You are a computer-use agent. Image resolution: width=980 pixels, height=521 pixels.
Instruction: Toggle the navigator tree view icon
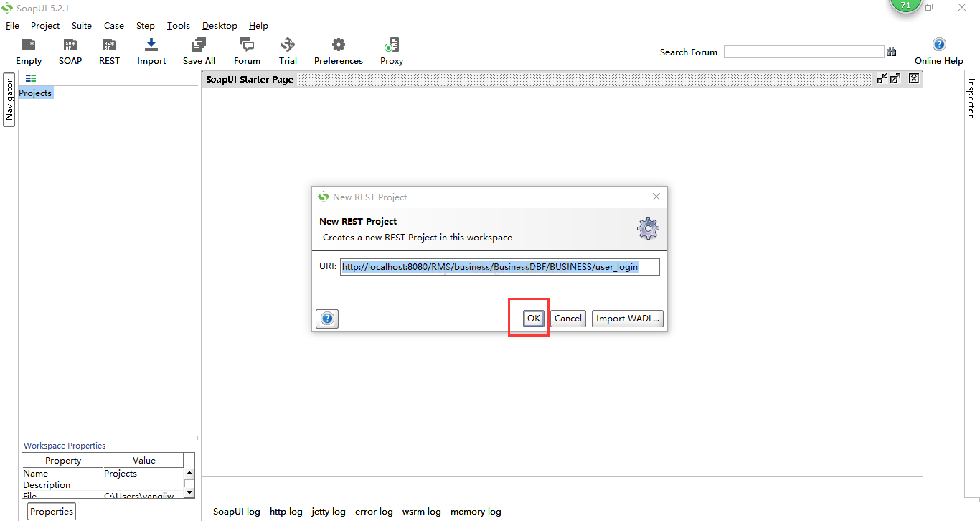point(31,78)
